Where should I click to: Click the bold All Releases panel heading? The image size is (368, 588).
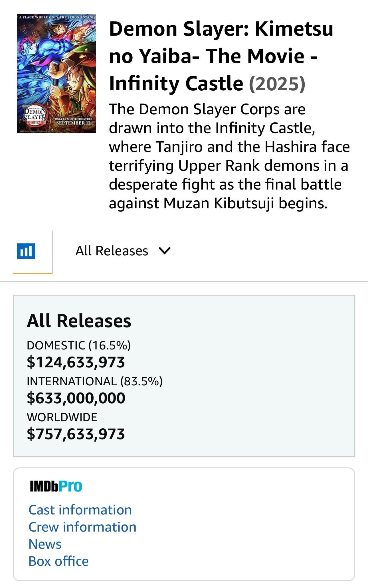[79, 321]
